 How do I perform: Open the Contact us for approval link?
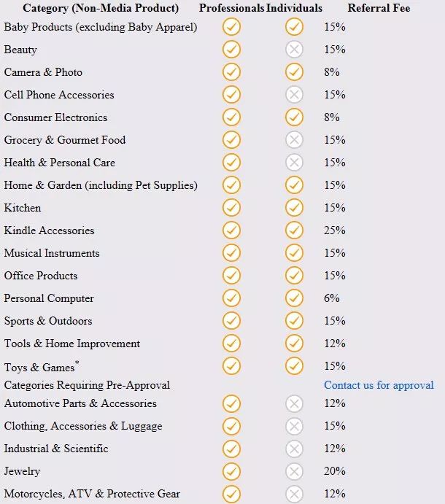(379, 385)
